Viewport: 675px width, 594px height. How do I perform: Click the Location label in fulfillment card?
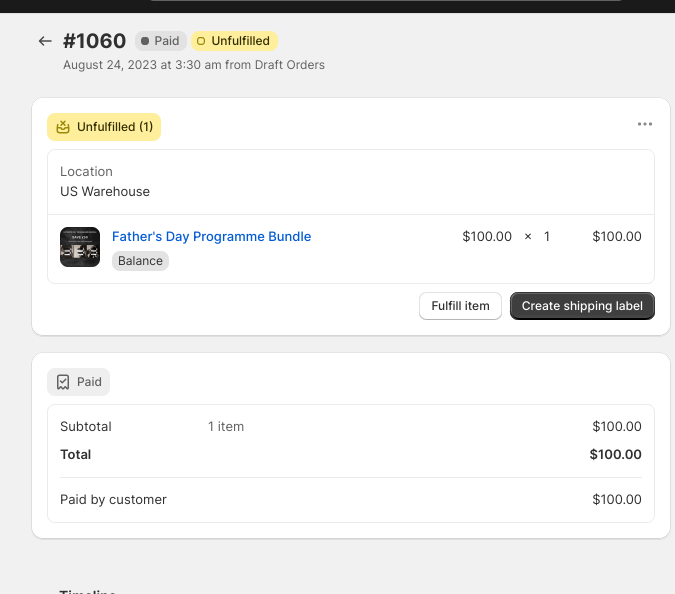(x=86, y=172)
